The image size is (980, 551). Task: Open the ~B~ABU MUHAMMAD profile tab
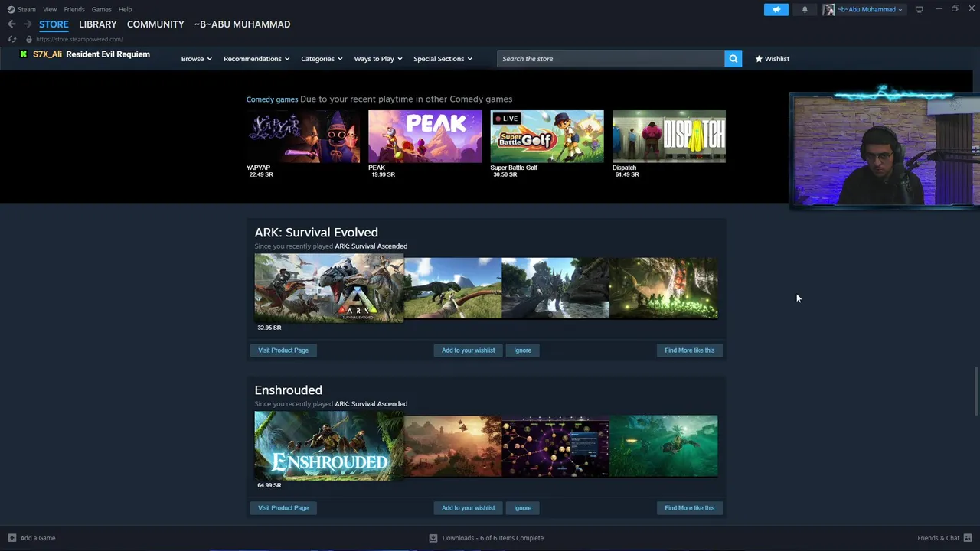(242, 24)
